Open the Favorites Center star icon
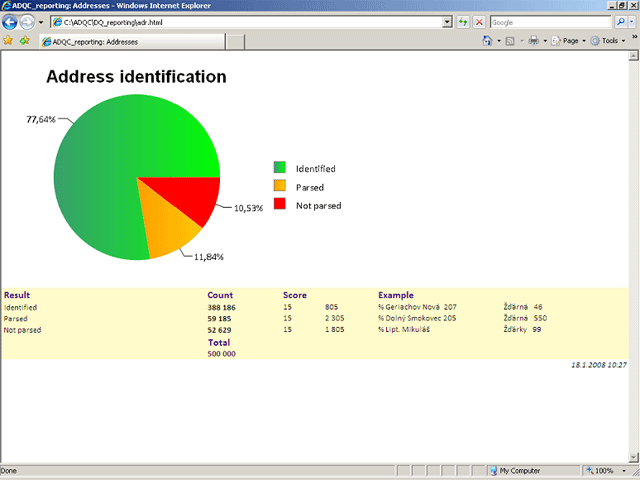This screenshot has height=480, width=640. point(8,40)
